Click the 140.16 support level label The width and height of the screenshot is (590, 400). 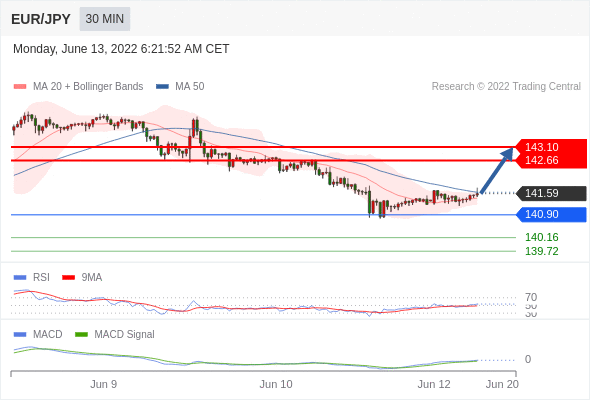542,237
